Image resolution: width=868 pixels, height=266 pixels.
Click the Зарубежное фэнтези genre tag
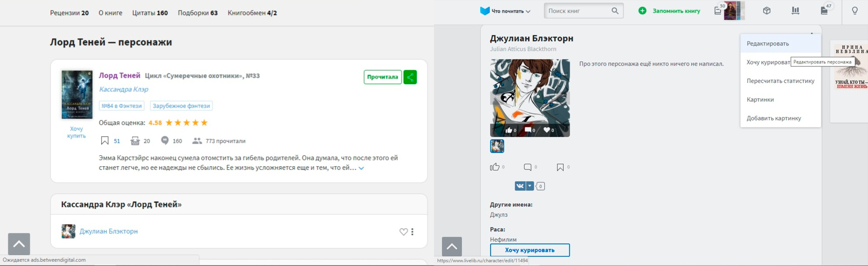(x=181, y=106)
